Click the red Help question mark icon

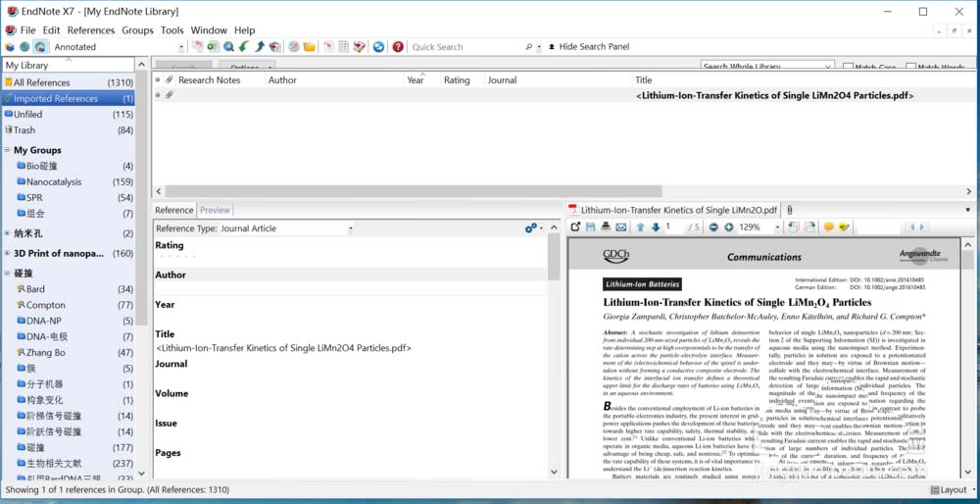[398, 47]
